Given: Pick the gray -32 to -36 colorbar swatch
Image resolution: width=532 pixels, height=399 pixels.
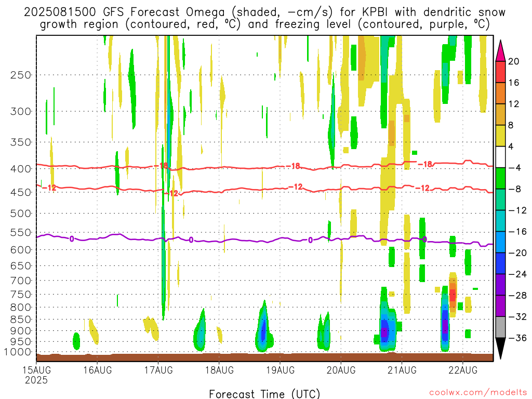Looking at the screenshot, I should click(500, 327).
